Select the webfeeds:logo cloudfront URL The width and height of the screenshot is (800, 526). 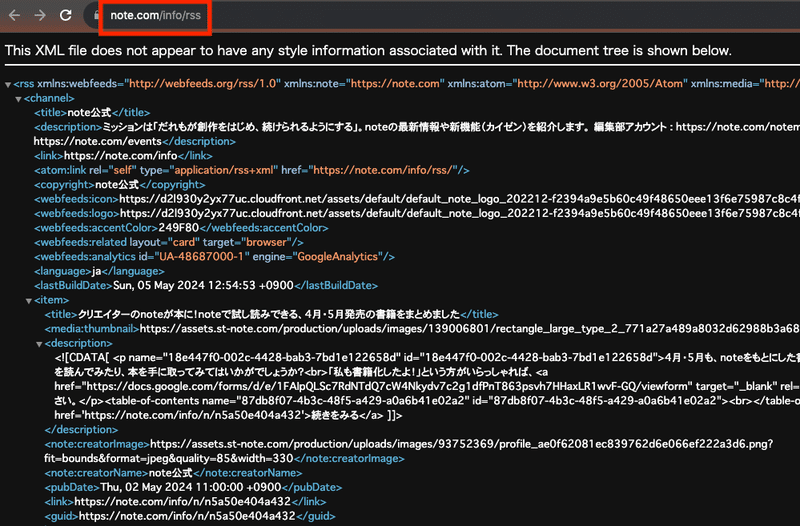point(460,213)
